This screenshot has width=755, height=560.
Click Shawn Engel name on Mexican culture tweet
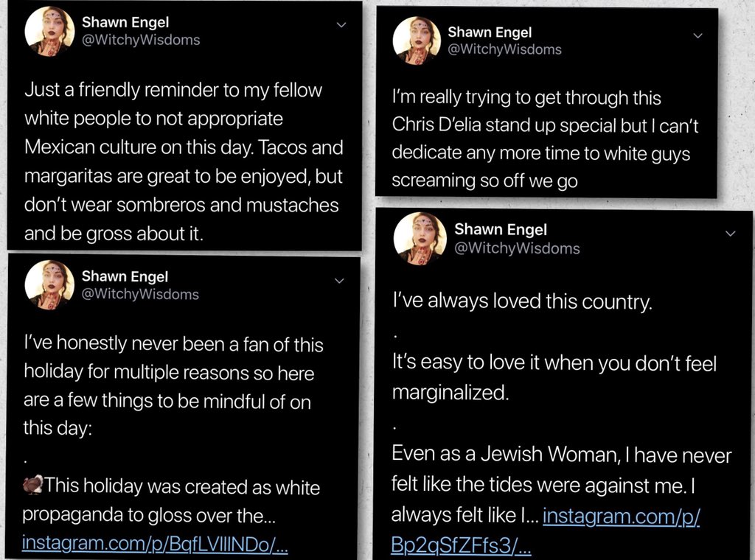pos(125,24)
